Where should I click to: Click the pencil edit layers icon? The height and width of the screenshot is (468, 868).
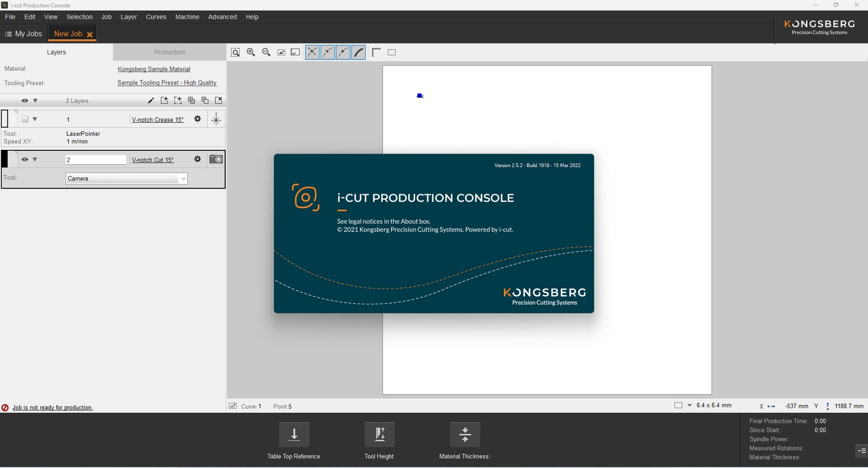click(x=151, y=100)
